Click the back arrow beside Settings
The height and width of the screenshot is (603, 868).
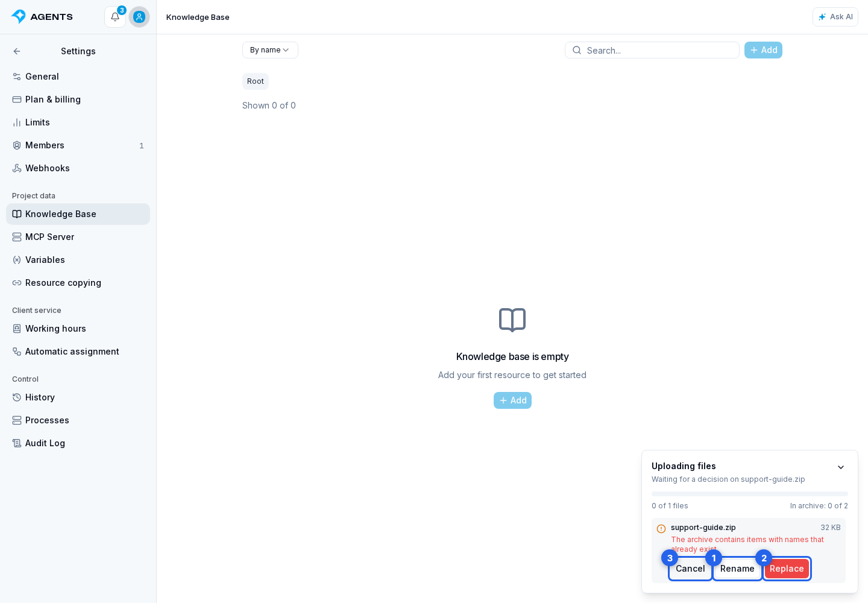click(17, 51)
